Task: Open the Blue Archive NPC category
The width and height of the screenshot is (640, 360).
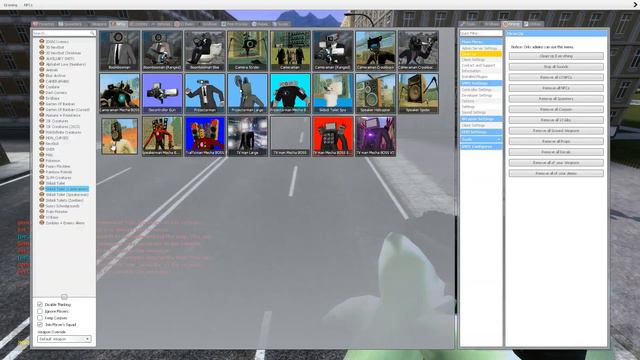Action: click(56, 76)
